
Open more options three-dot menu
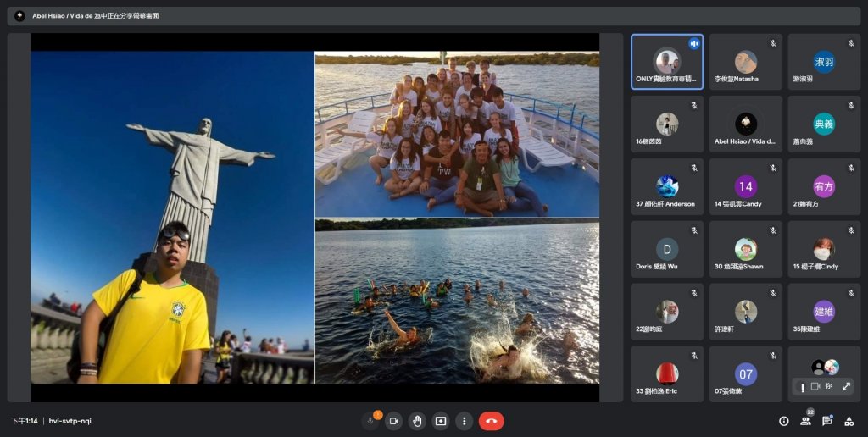tap(464, 422)
